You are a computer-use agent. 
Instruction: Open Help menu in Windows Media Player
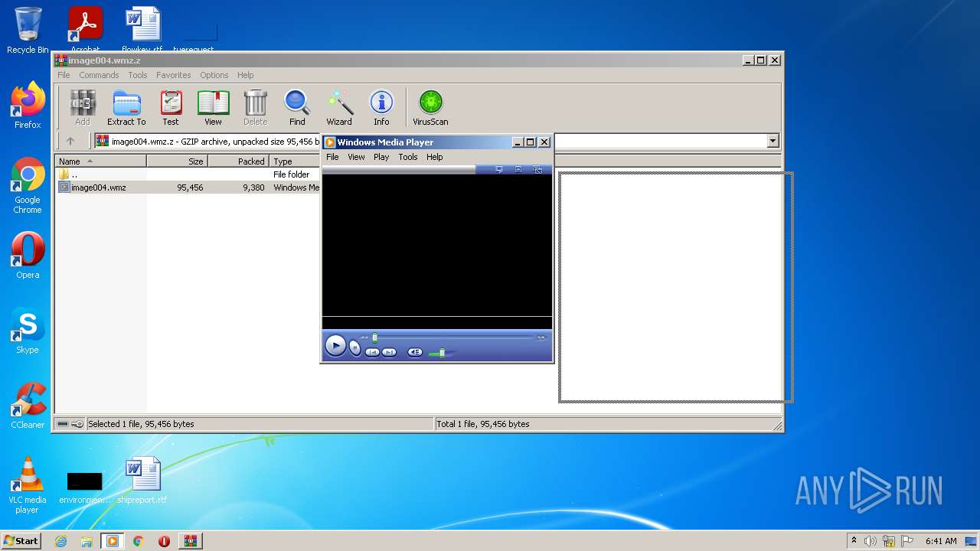pos(435,157)
